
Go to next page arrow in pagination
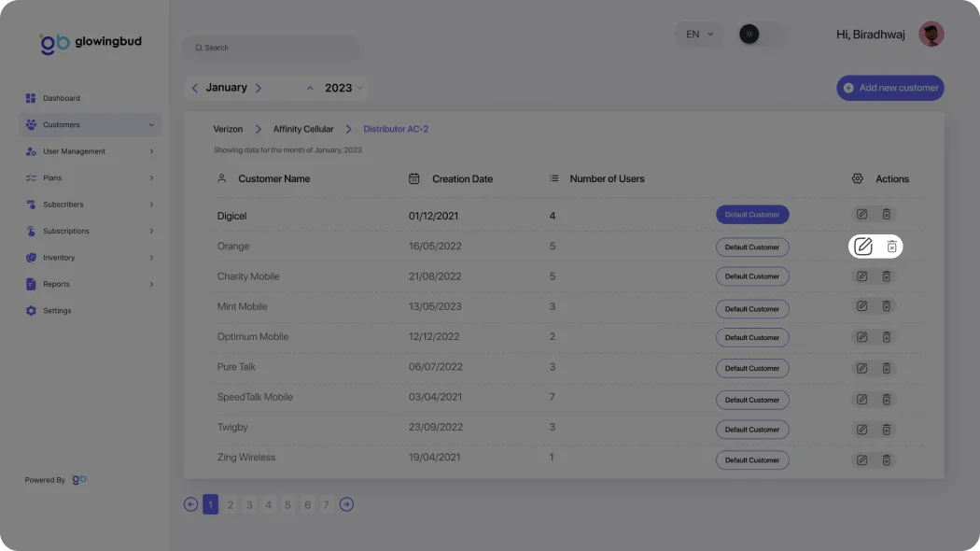point(346,504)
